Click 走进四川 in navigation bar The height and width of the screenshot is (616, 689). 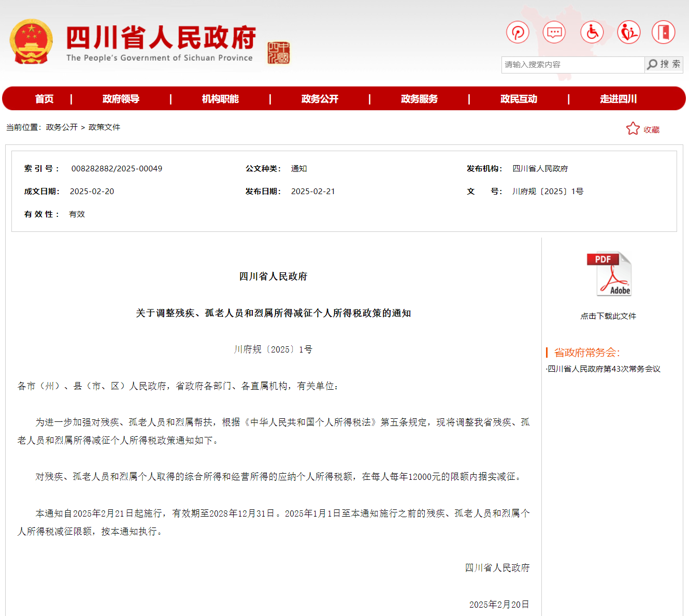[x=618, y=99]
